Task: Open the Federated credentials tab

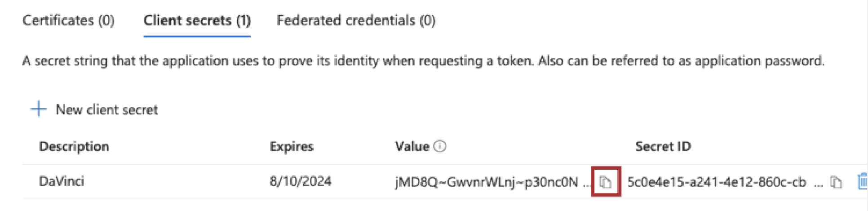Action: point(356,21)
